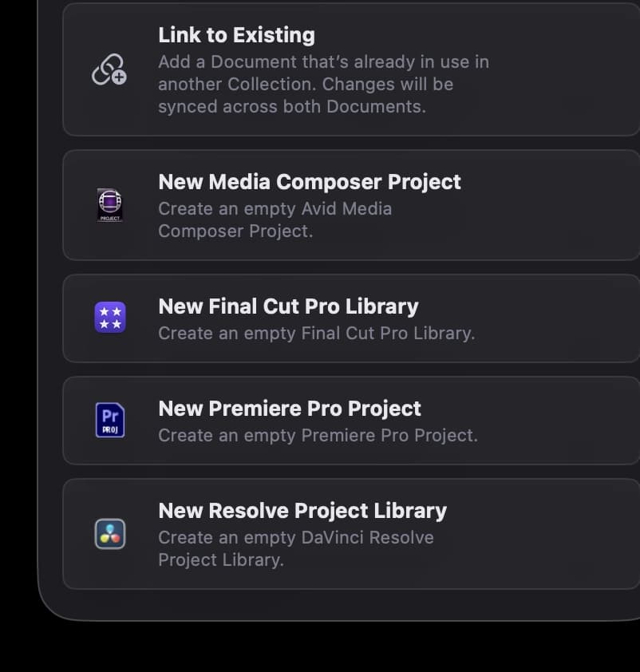The width and height of the screenshot is (640, 672).
Task: Click the Premiere Pro PROJ icon
Action: tap(109, 420)
